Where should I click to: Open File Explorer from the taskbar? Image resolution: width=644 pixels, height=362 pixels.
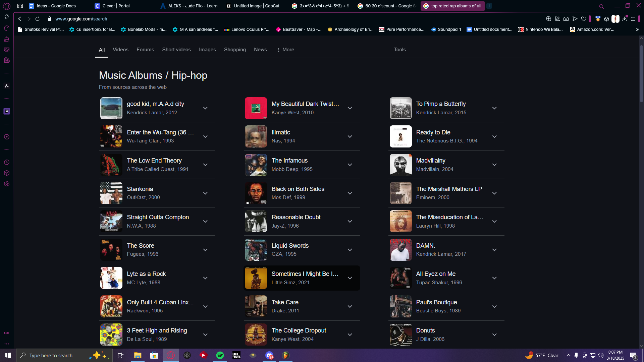tap(138, 355)
